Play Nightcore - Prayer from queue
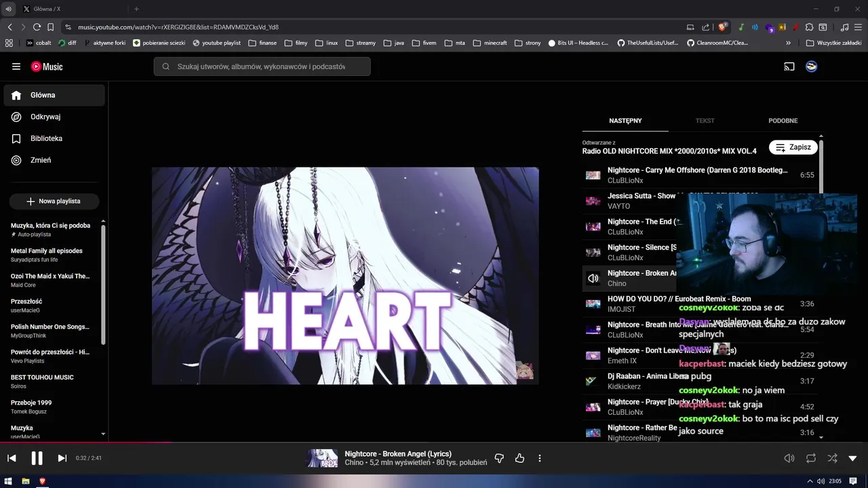 pos(700,407)
